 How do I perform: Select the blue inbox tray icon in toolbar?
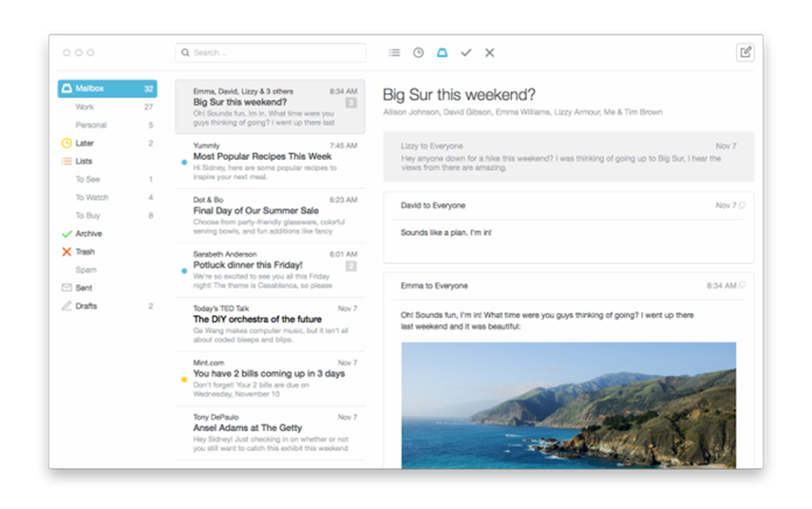[442, 52]
